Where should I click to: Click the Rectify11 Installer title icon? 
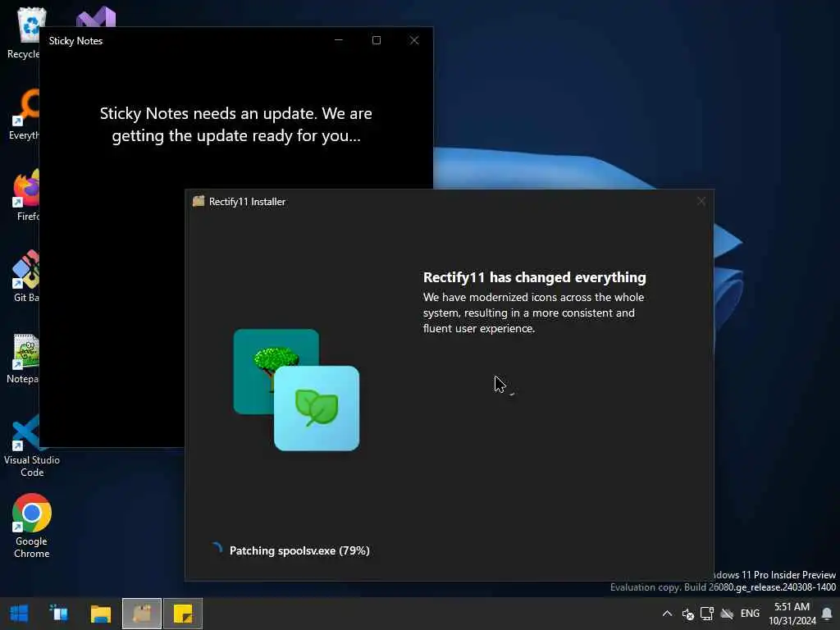click(x=199, y=201)
